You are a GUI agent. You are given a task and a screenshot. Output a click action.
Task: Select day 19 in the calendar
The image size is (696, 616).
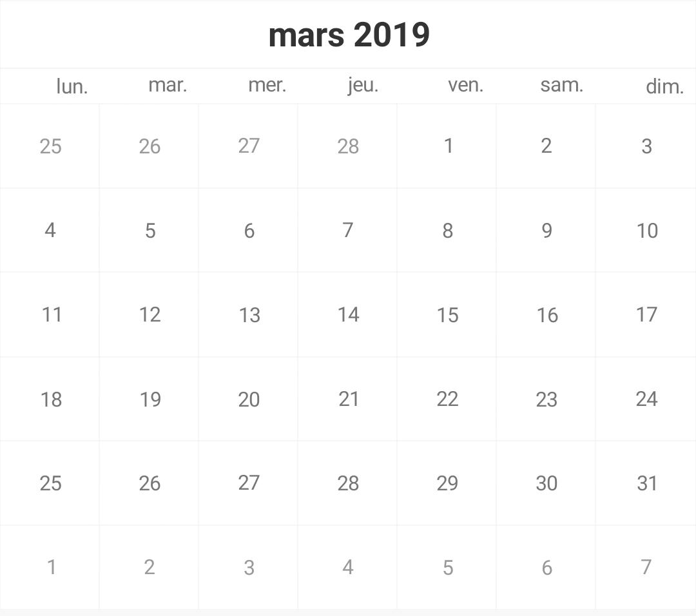[x=150, y=399]
